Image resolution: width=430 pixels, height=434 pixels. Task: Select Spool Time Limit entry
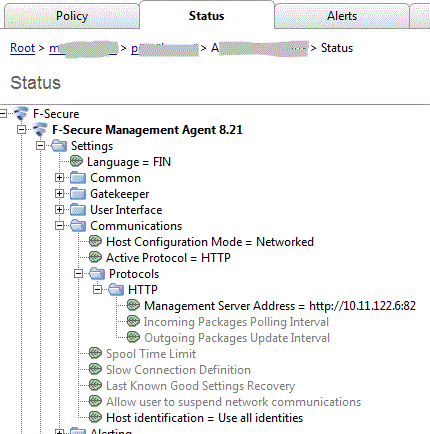click(x=151, y=354)
